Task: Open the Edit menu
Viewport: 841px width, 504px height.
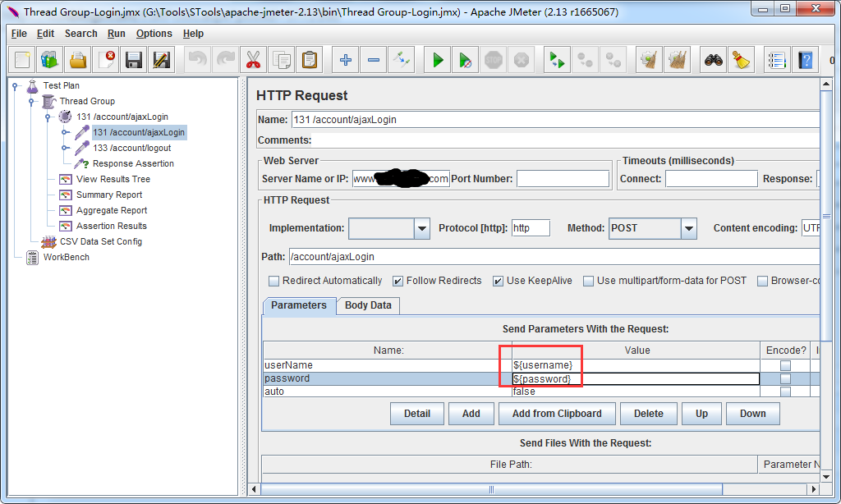Action: 46,33
